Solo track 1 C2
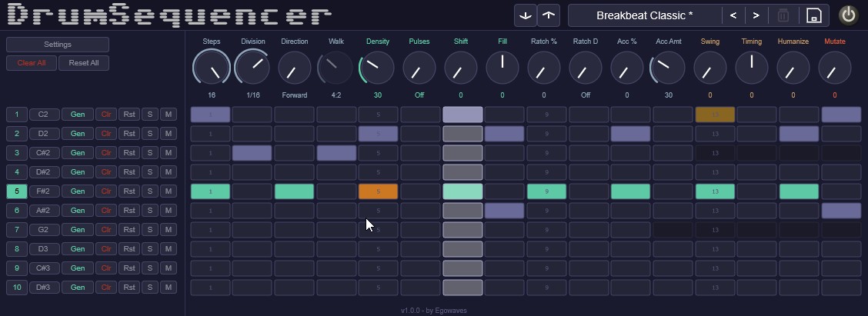The image size is (868, 316). 150,115
